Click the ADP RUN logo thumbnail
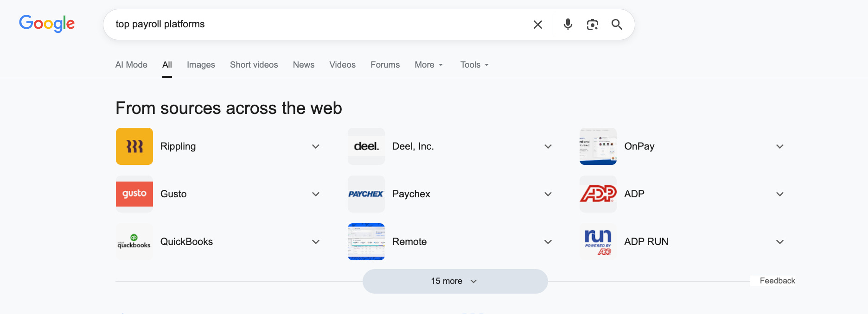Screen dimensions: 868x314 [598, 242]
